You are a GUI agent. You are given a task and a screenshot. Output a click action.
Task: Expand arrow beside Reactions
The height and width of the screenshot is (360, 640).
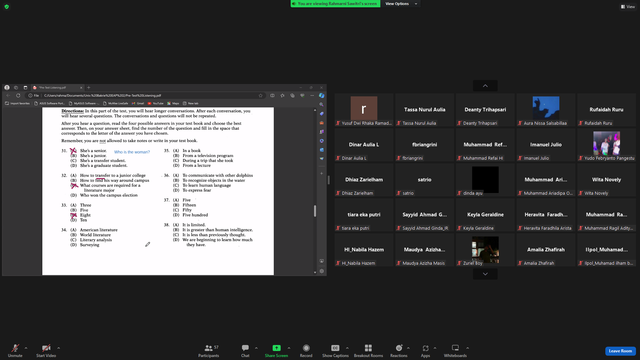pyautogui.click(x=408, y=348)
